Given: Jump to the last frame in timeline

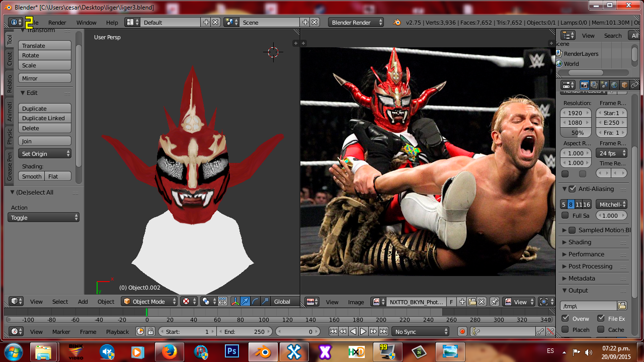Looking at the screenshot, I should tap(383, 331).
